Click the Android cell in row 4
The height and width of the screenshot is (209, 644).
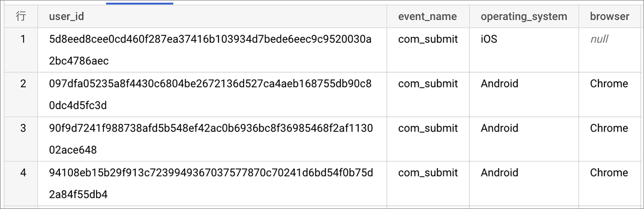click(x=499, y=173)
